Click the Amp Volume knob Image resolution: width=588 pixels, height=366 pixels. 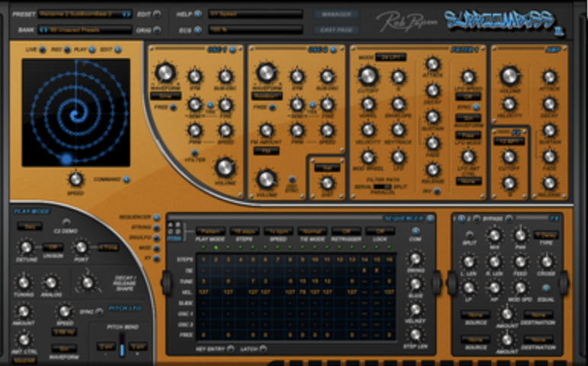(x=510, y=75)
